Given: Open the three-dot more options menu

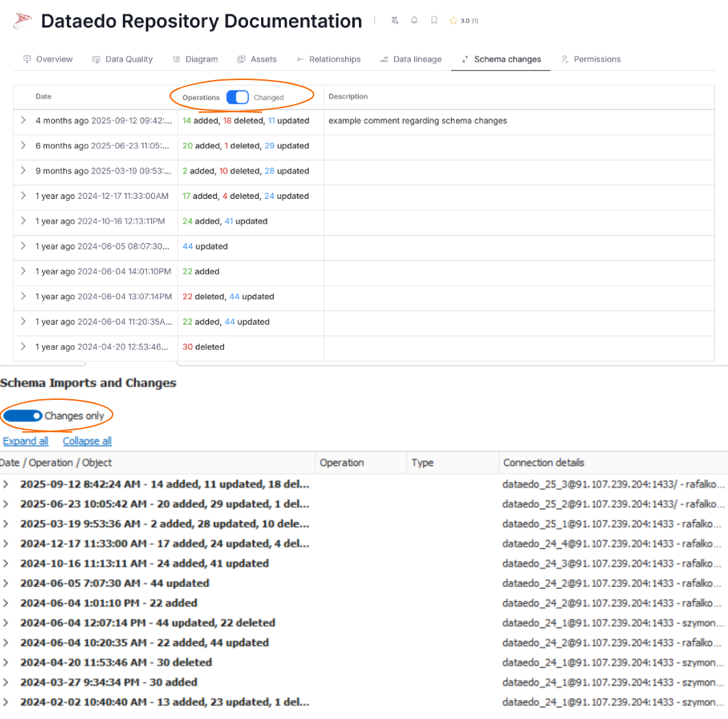Looking at the screenshot, I should (375, 21).
